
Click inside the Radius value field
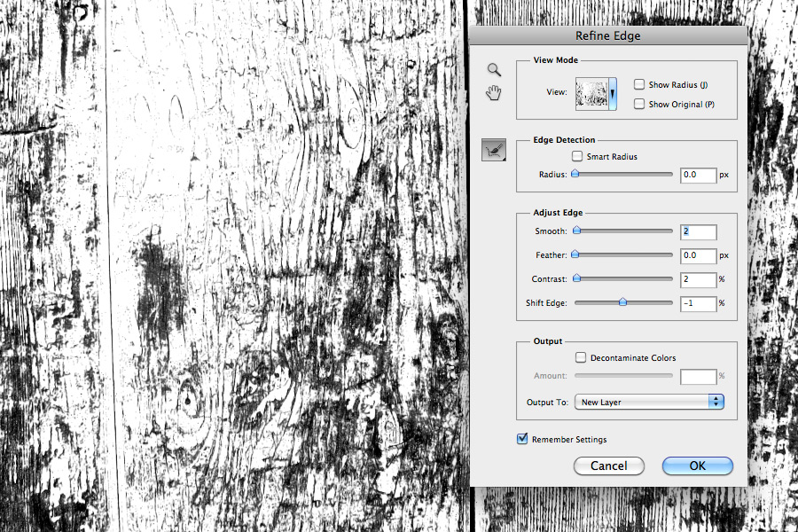coord(698,174)
